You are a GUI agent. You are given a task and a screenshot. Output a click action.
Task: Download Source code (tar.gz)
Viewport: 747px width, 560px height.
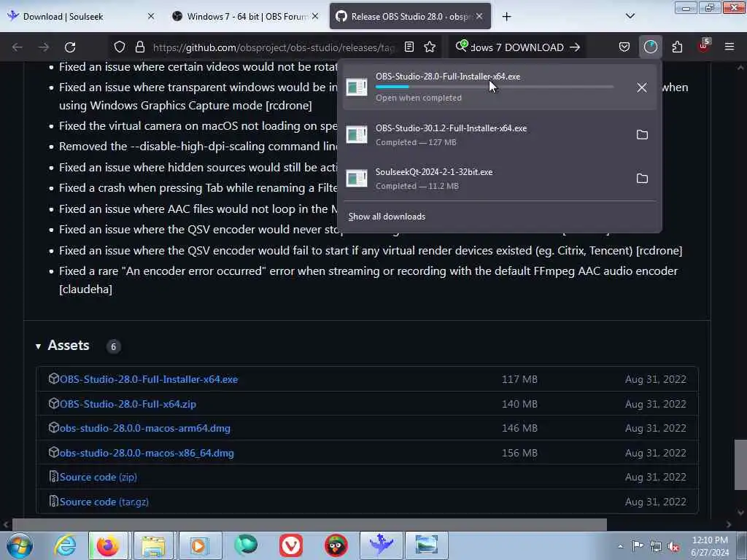(104, 502)
